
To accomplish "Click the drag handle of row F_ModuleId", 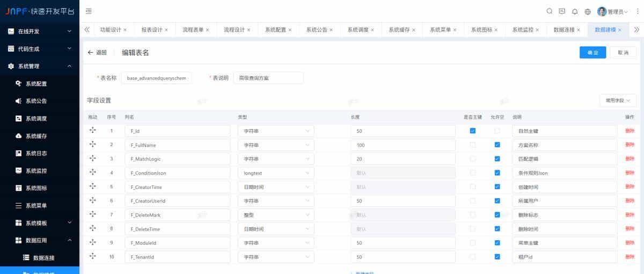I will [x=92, y=242].
